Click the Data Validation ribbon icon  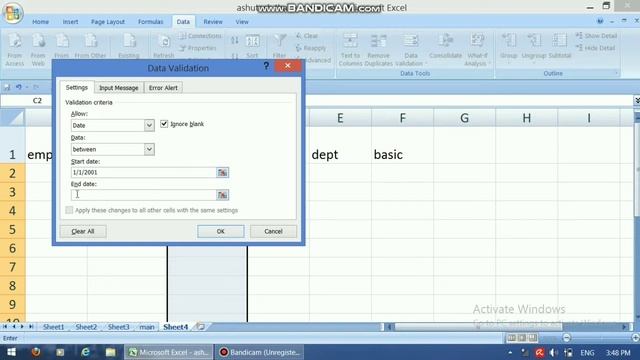(x=411, y=41)
